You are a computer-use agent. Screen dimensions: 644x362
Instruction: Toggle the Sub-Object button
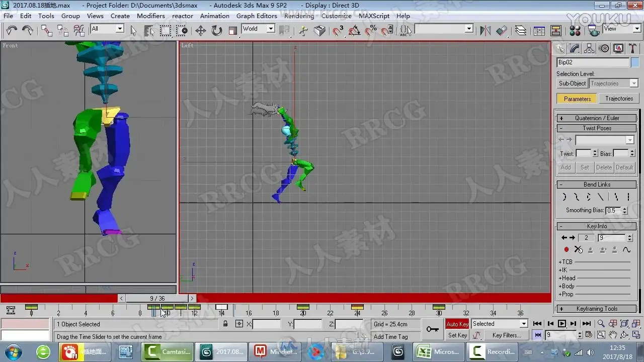click(573, 83)
